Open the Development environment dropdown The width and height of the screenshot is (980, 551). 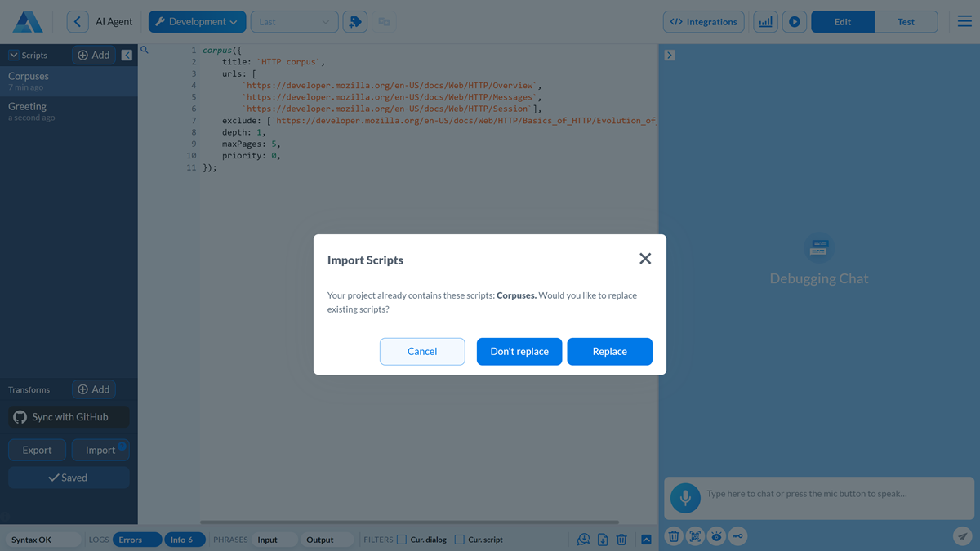tap(197, 21)
